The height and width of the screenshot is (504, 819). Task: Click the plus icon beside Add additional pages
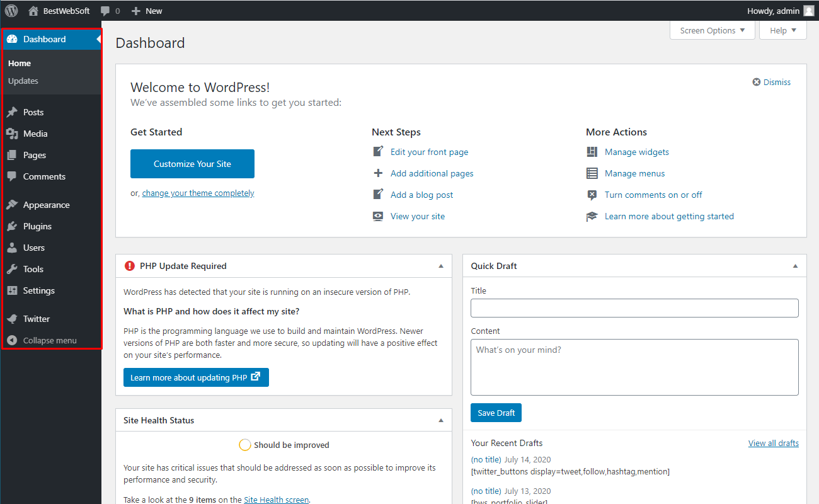pos(378,173)
